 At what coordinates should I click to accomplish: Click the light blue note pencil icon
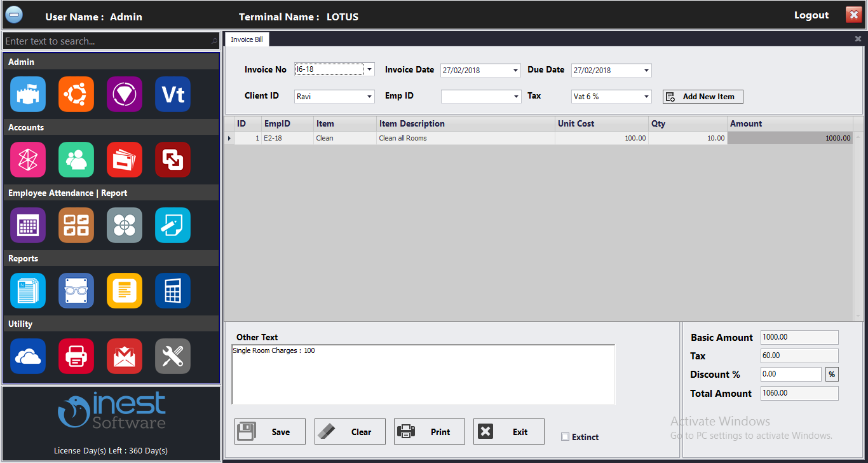point(173,225)
